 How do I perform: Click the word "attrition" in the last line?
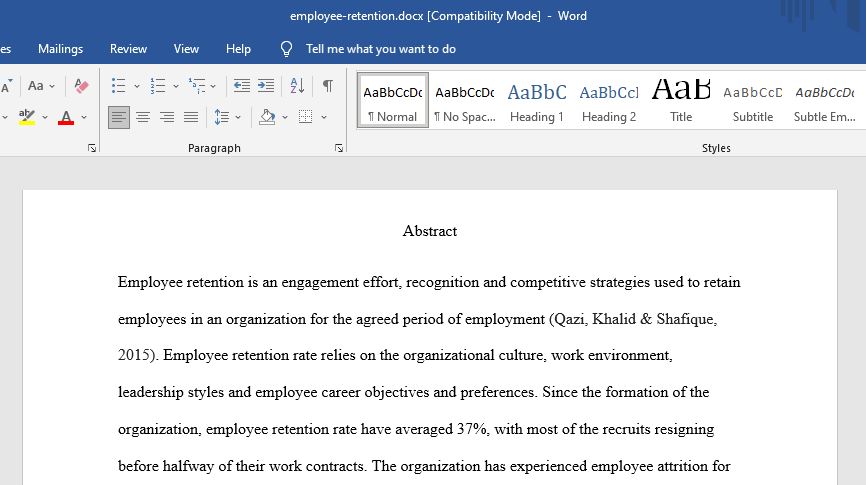[682, 466]
